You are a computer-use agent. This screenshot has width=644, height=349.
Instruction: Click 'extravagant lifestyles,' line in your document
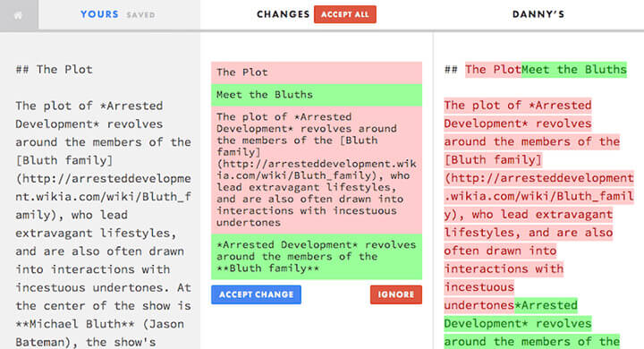pyautogui.click(x=96, y=233)
